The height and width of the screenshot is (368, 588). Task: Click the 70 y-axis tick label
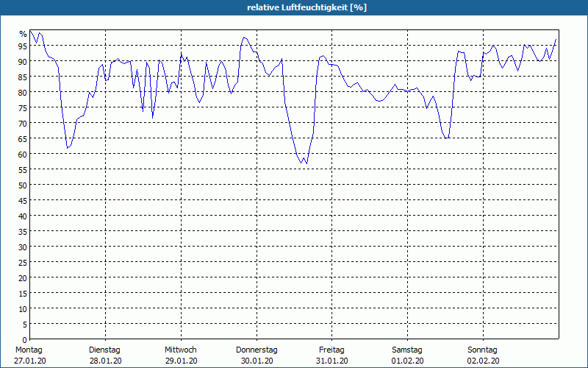[24, 123]
